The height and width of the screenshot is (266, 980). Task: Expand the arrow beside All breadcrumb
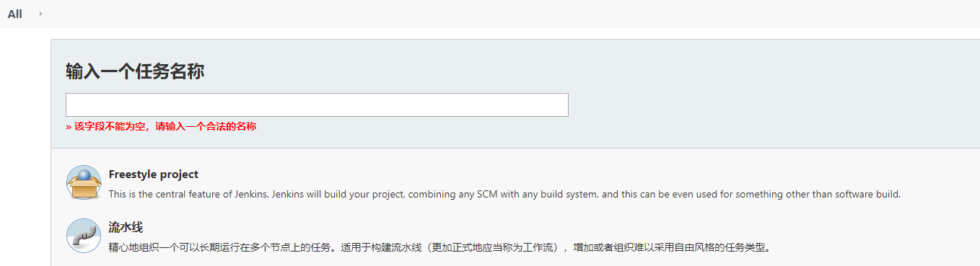(41, 14)
